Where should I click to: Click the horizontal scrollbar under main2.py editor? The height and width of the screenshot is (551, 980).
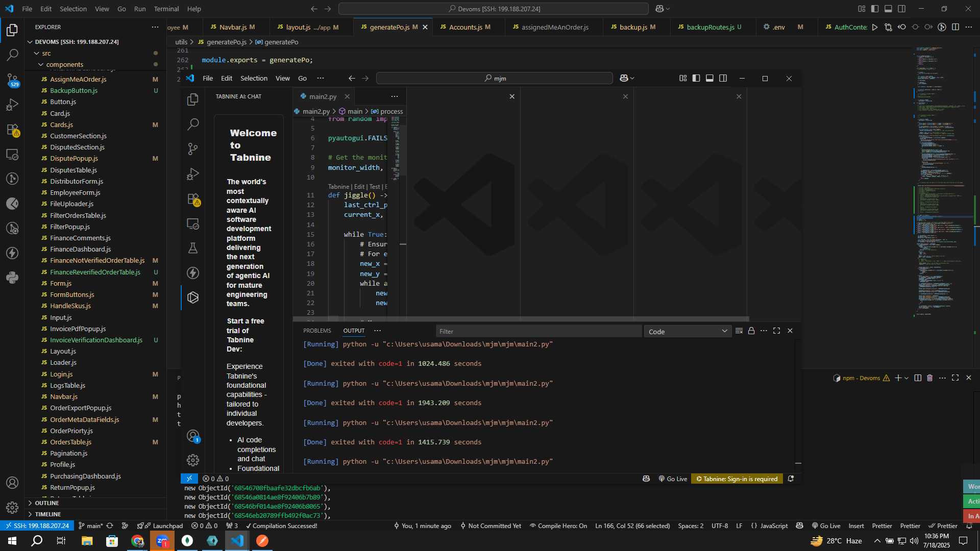(x=521, y=319)
